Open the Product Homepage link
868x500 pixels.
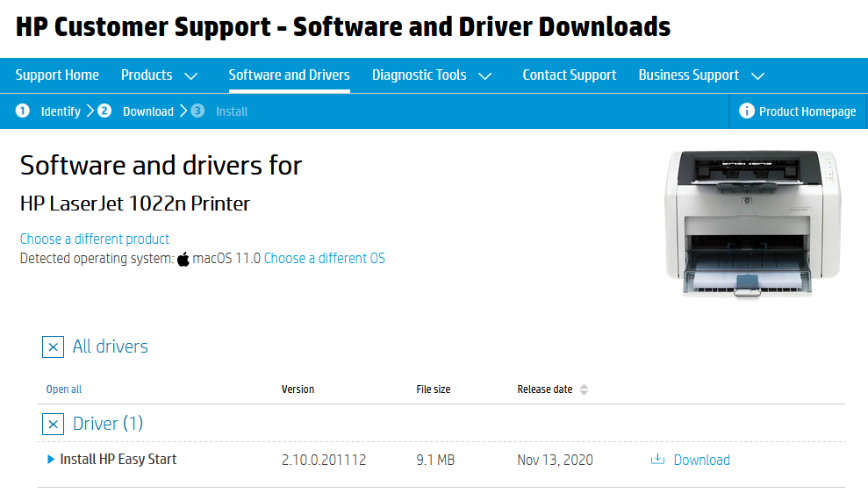click(807, 111)
